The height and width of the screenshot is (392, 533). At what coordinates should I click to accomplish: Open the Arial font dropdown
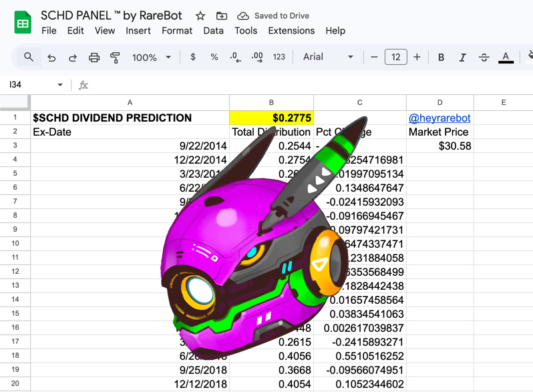tap(328, 57)
